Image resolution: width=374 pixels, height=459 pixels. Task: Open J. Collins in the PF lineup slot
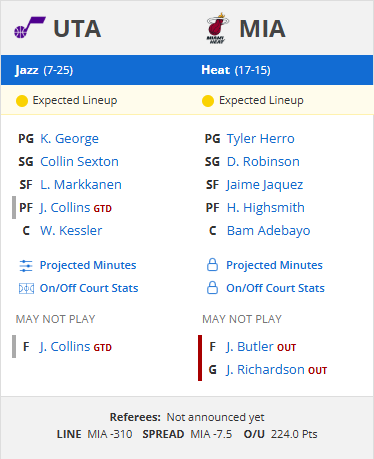65,208
